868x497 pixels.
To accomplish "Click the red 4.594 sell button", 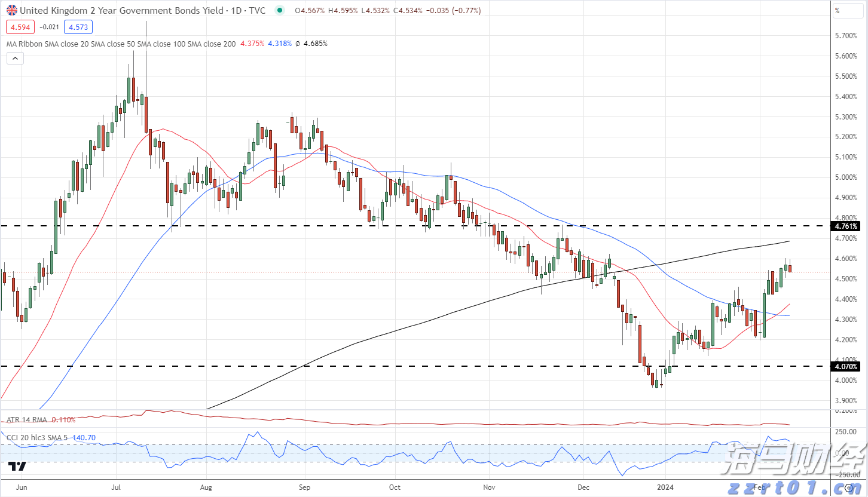I will 20,27.
